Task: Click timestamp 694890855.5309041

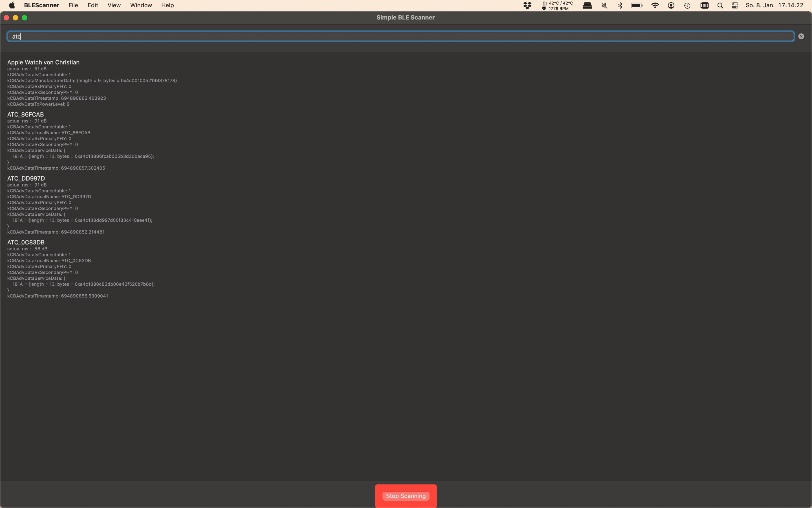Action: coord(84,296)
